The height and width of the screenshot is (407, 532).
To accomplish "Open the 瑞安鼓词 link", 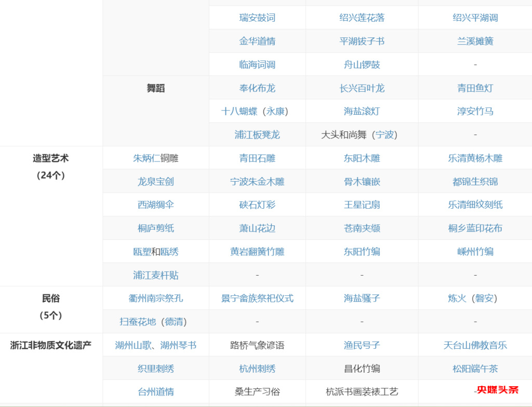I will click(x=257, y=18).
